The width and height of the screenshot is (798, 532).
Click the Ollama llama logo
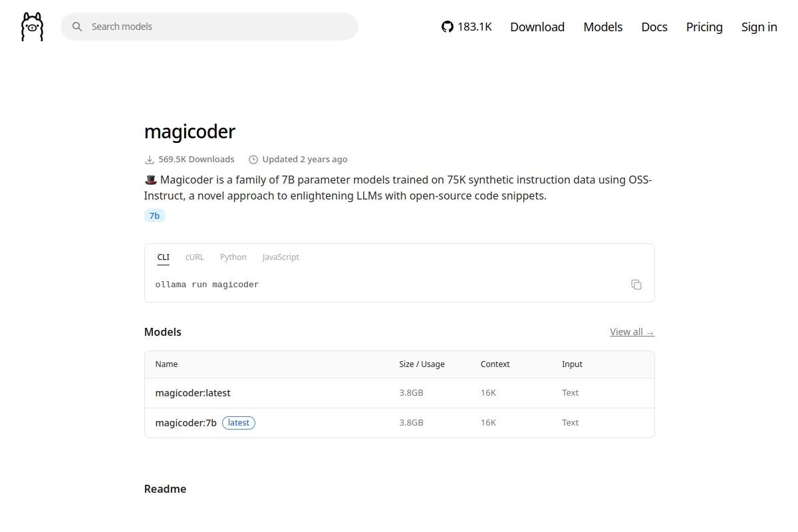coord(32,27)
